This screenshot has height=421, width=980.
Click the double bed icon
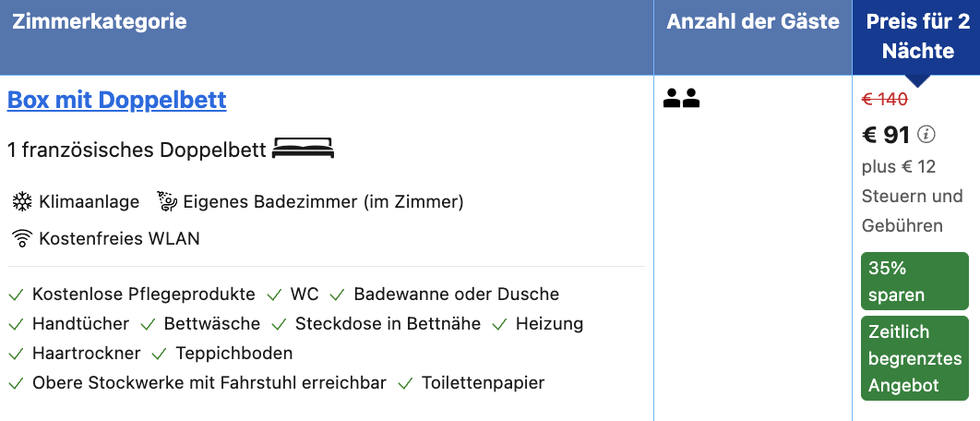[303, 149]
